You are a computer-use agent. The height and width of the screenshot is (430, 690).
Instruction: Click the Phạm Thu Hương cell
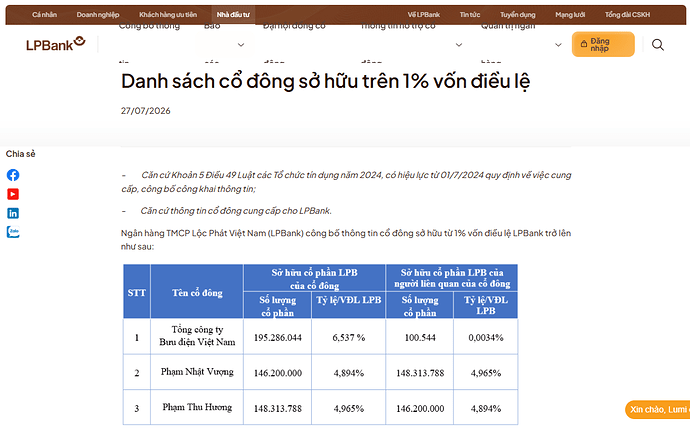tap(197, 408)
